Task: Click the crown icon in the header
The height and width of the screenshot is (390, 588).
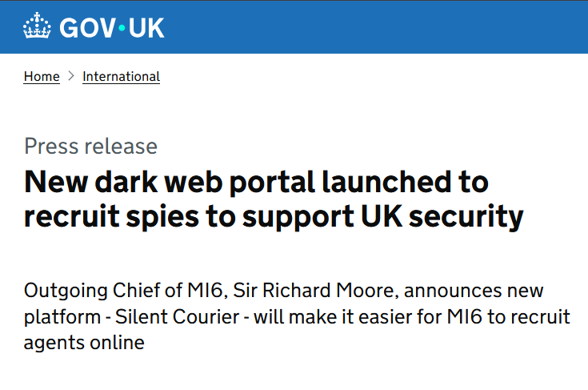Action: click(37, 26)
